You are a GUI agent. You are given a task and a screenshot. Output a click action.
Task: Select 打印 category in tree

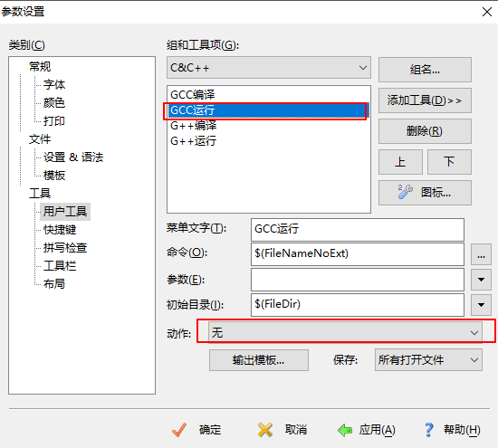pyautogui.click(x=54, y=120)
